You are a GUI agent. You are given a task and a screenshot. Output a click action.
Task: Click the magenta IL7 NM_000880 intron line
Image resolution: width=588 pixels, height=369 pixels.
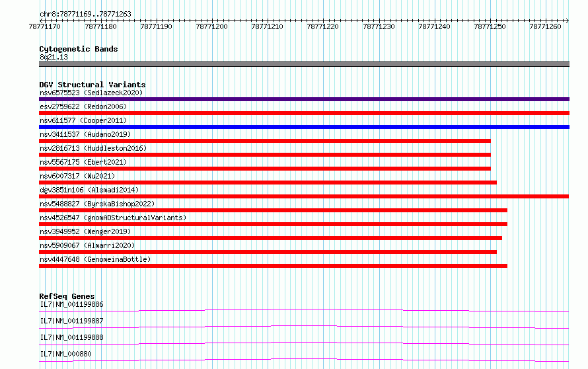click(x=304, y=360)
